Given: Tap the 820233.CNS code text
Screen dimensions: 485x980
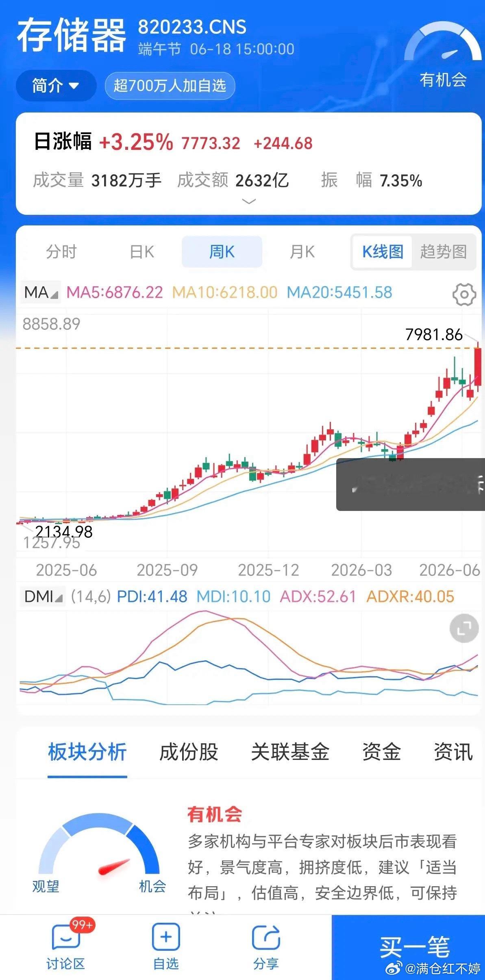Looking at the screenshot, I should [x=192, y=27].
